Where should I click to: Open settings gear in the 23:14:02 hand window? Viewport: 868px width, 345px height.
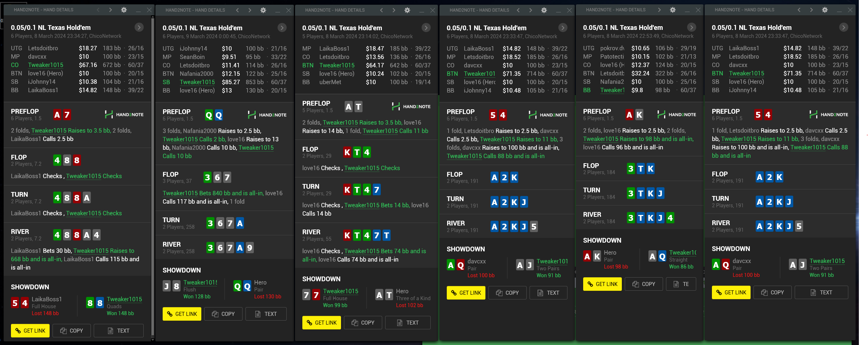(x=407, y=10)
